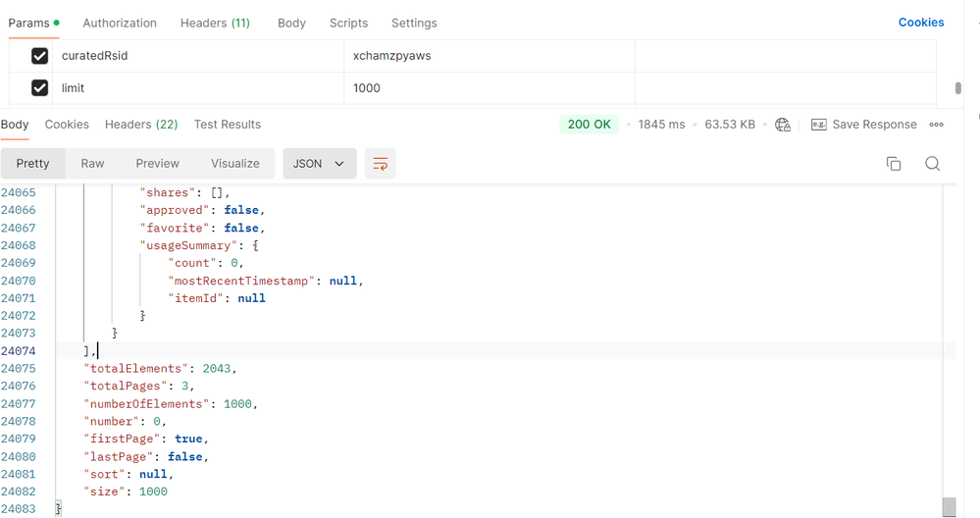
Task: Uncheck the curatedRsid parameter checkbox
Action: tap(40, 56)
